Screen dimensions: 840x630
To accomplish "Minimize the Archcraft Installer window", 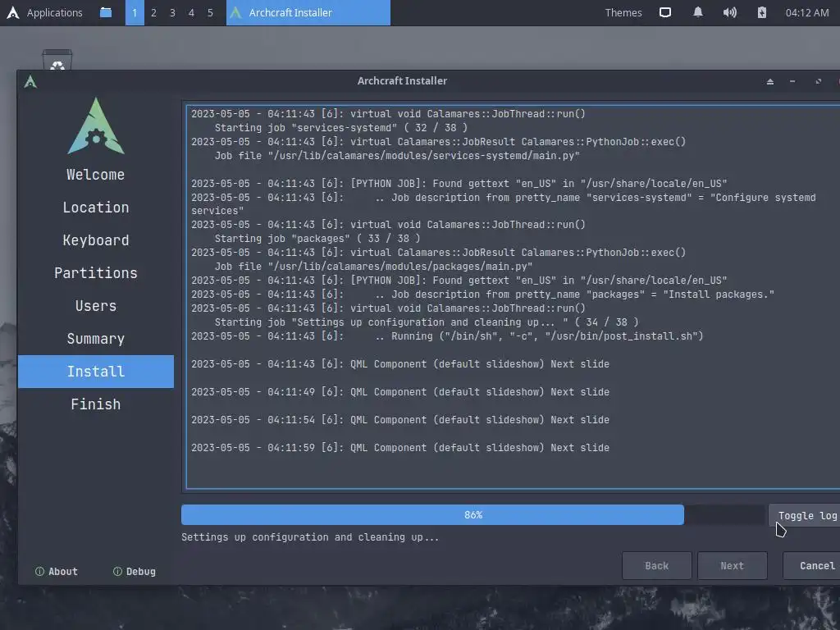I will 792,81.
